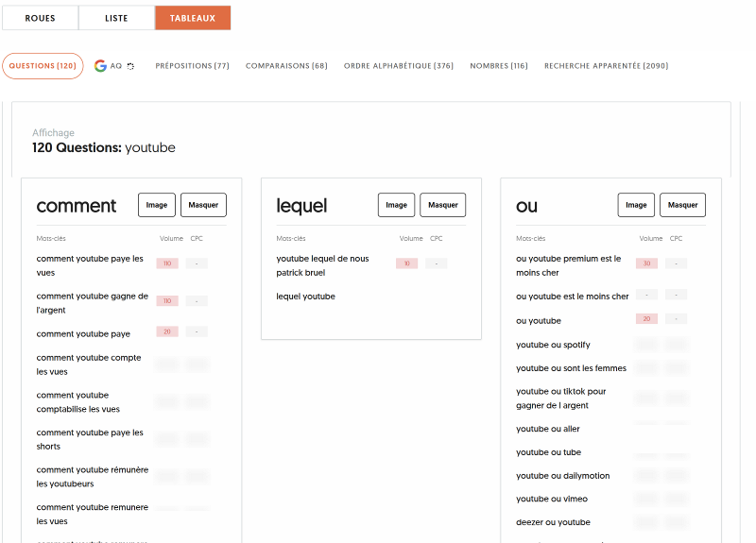The image size is (756, 543).
Task: Click the '120 Questions: youtube' heading
Action: 104,147
